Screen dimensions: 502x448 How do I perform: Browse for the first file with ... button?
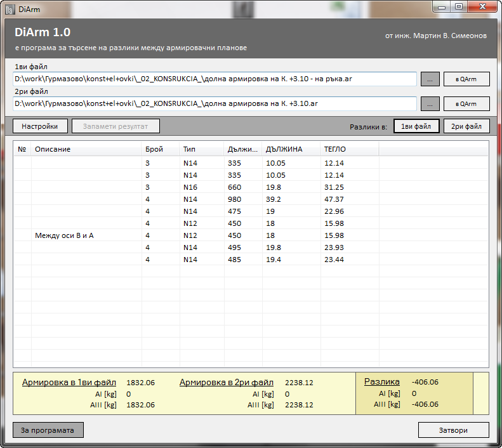(430, 79)
